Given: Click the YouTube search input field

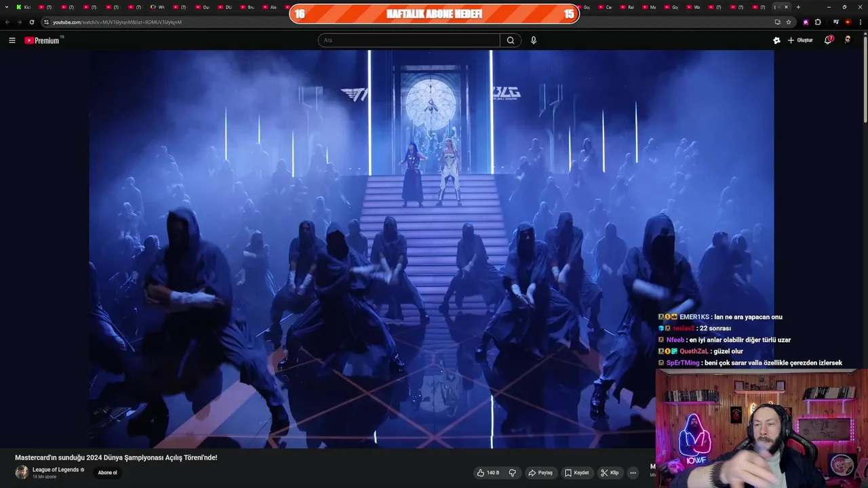Looking at the screenshot, I should pyautogui.click(x=409, y=41).
